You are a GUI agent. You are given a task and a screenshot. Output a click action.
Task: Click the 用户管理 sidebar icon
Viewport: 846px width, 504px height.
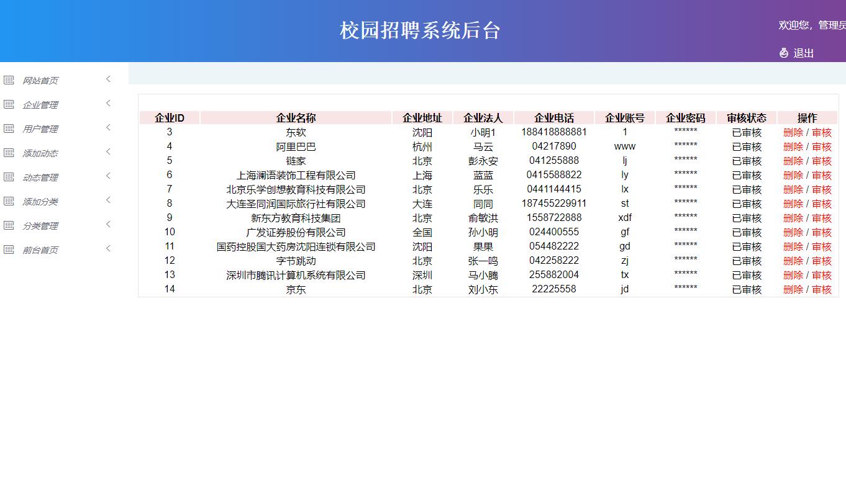point(9,128)
